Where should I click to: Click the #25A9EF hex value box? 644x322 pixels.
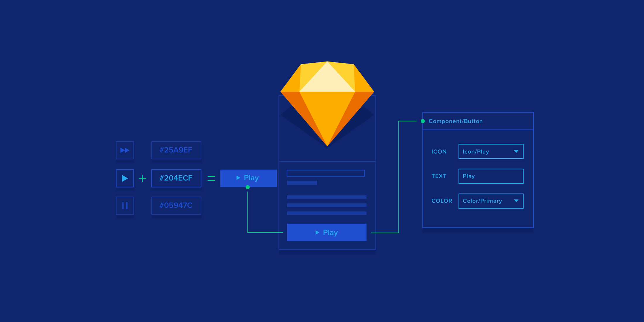coord(176,150)
